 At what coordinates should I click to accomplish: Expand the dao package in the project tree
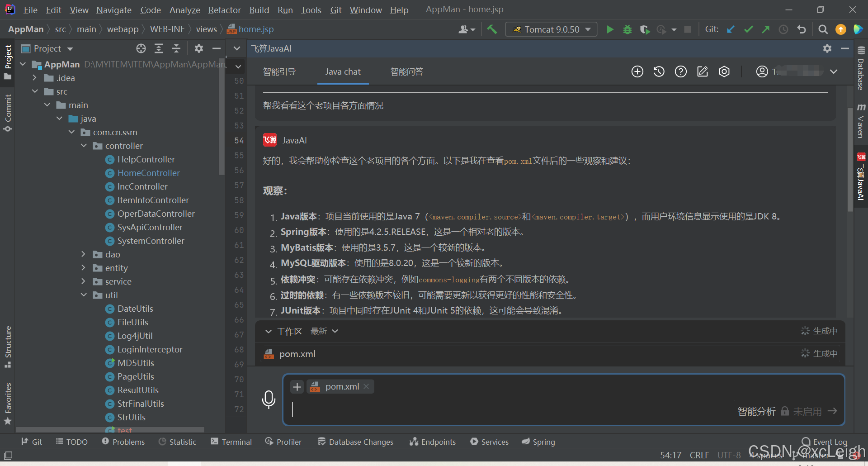pos(83,254)
